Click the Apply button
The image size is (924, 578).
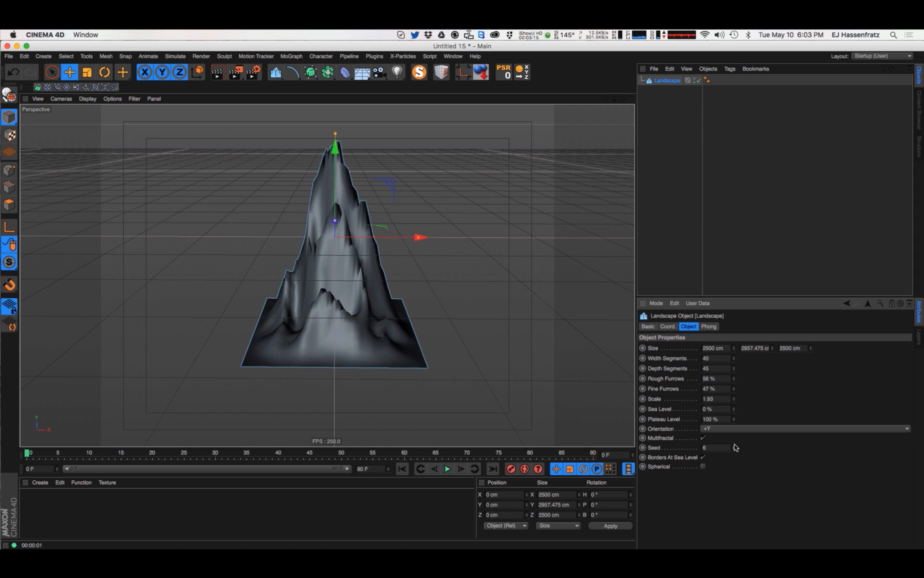pos(610,526)
